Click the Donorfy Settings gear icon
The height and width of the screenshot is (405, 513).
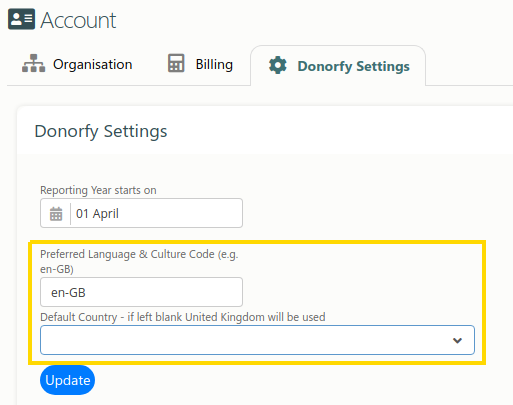[x=278, y=65]
